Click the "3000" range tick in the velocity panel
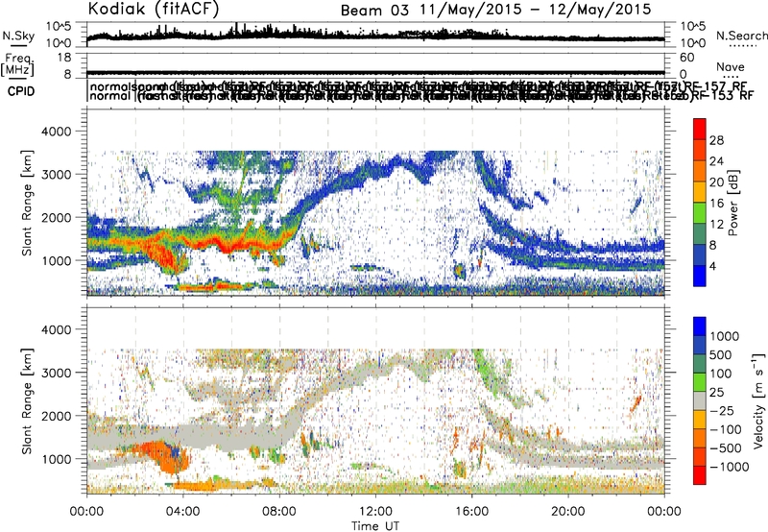The width and height of the screenshot is (768, 532). coord(57,373)
